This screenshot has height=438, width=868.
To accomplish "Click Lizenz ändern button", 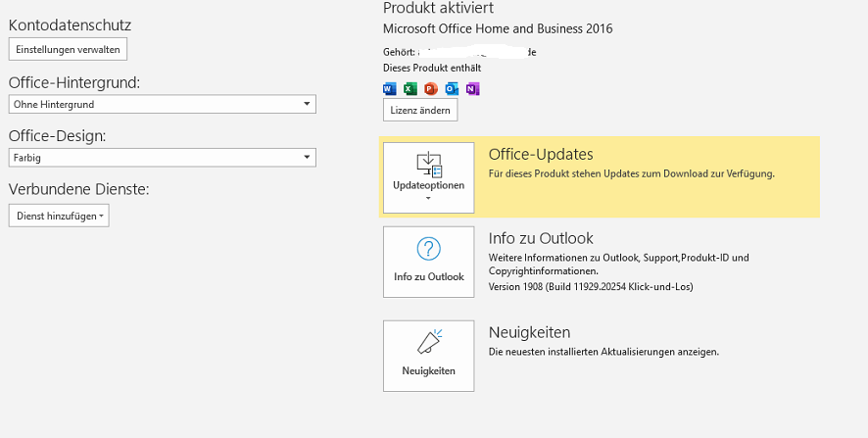I will coord(420,110).
